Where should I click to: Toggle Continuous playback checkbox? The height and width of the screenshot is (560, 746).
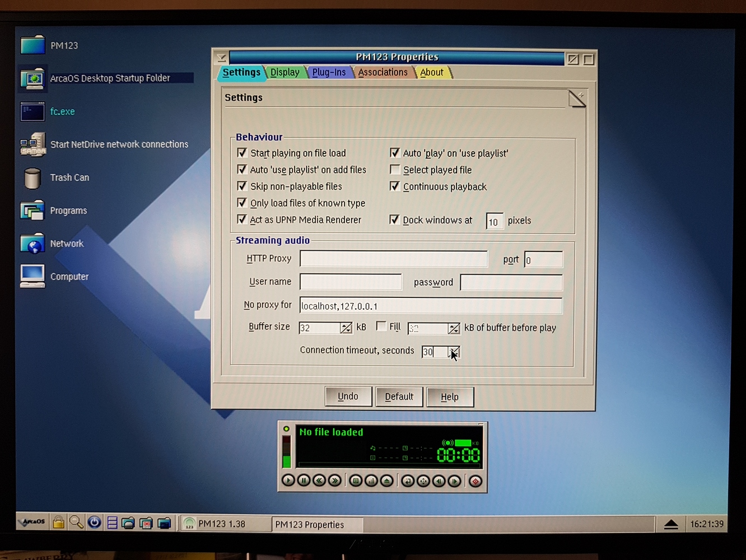coord(395,186)
